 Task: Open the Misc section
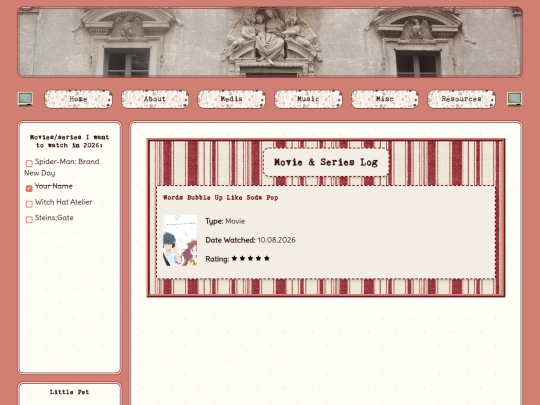[x=385, y=99]
